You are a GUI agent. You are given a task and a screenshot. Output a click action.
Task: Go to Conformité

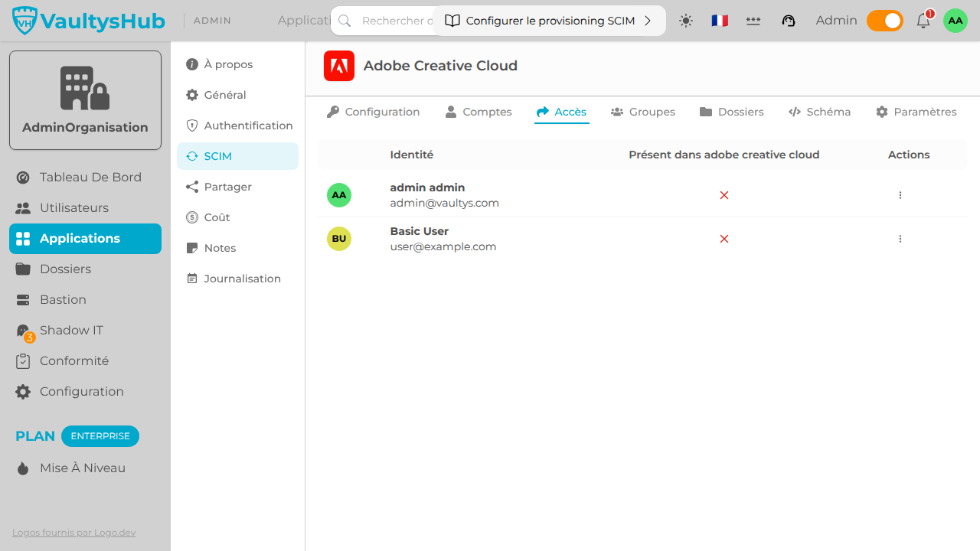tap(85, 361)
